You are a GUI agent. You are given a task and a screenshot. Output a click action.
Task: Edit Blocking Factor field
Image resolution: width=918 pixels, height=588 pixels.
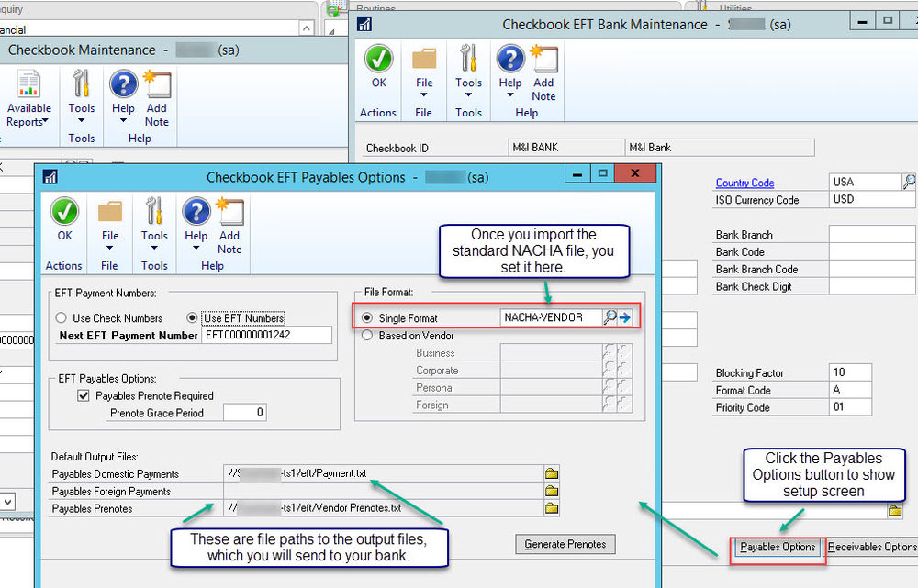tap(850, 372)
